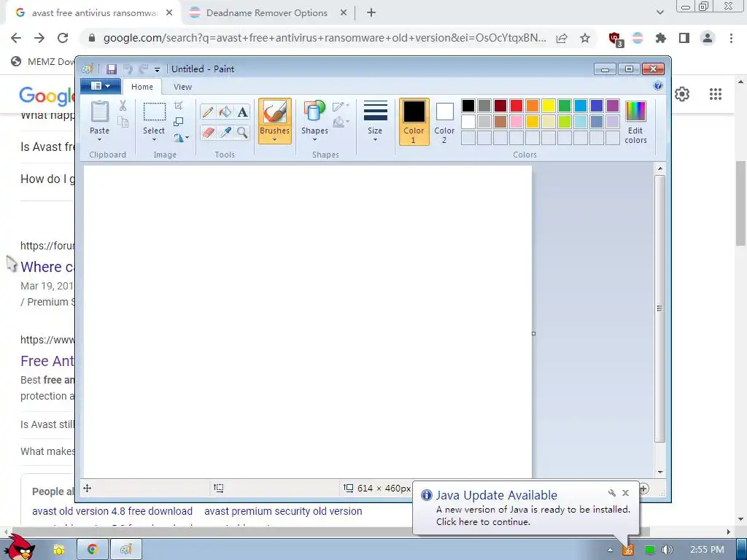Open the Paint file menu dropdown
The height and width of the screenshot is (560, 747).
click(x=101, y=86)
